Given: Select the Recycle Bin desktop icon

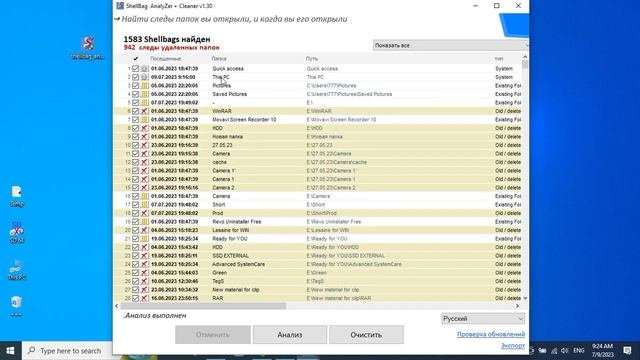Looking at the screenshot, I should pos(17,306).
